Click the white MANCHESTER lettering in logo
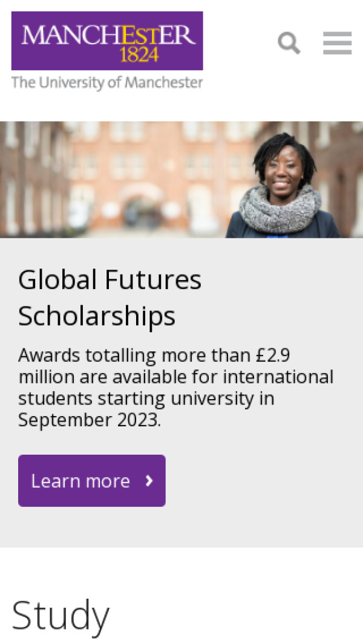This screenshot has height=644, width=363. pyautogui.click(x=109, y=35)
